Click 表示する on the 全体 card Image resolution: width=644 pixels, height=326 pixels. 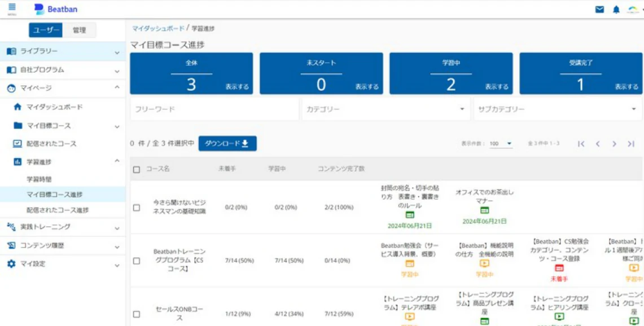(237, 87)
